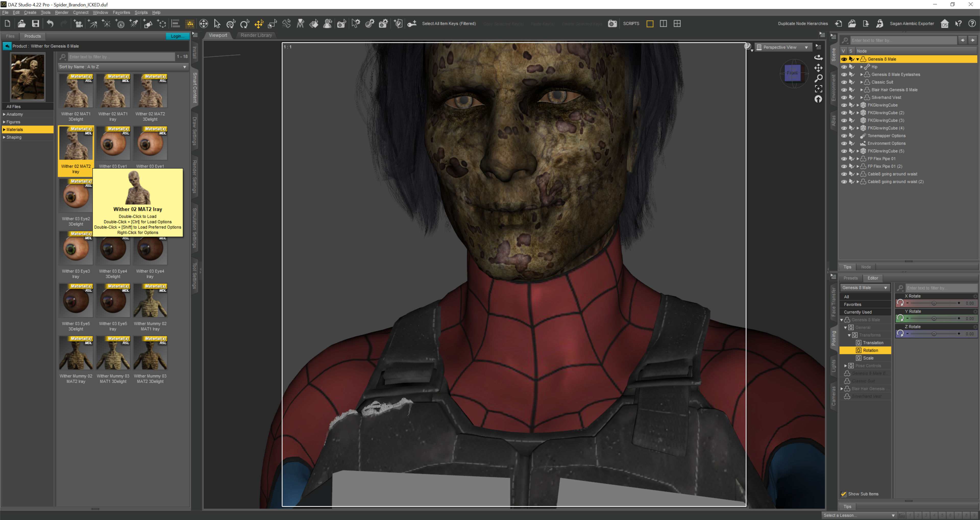The height and width of the screenshot is (520, 980).
Task: Create a new camera
Action: click(x=78, y=23)
